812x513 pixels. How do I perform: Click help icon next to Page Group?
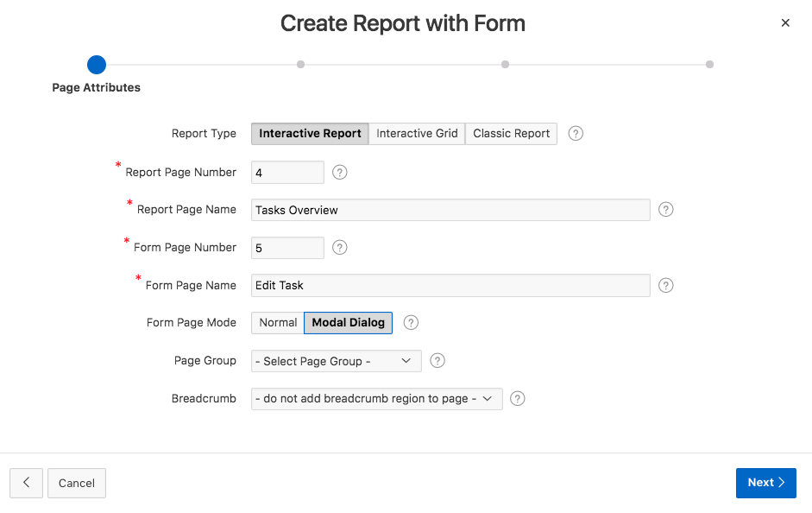pos(437,361)
